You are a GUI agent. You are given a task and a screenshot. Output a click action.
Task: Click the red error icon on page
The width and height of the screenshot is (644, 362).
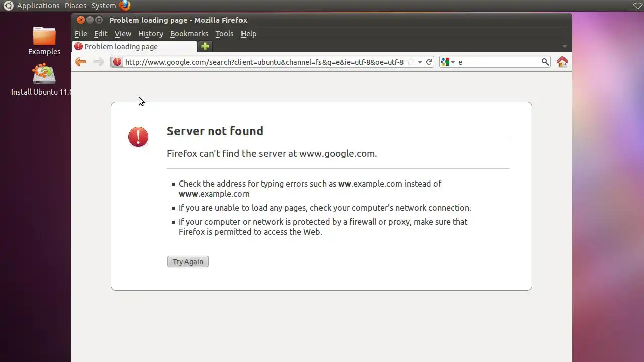pos(138,137)
